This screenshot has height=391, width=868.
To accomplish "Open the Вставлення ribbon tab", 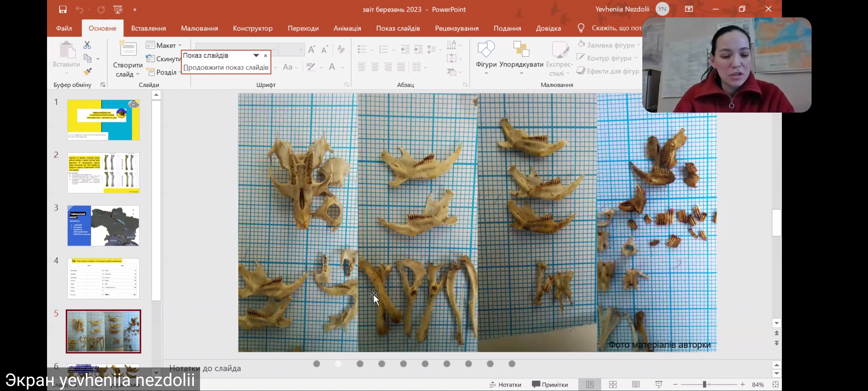I will coord(148,28).
